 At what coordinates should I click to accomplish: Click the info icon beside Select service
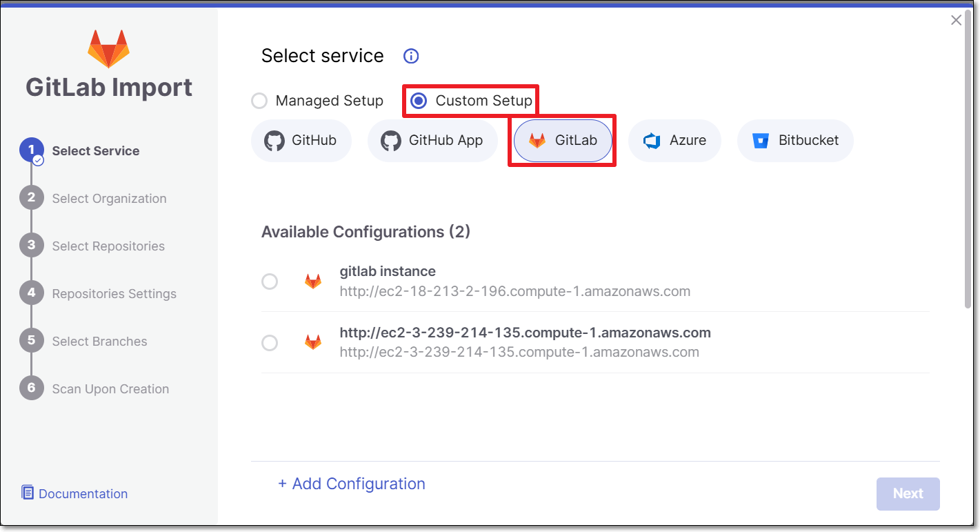coord(411,57)
